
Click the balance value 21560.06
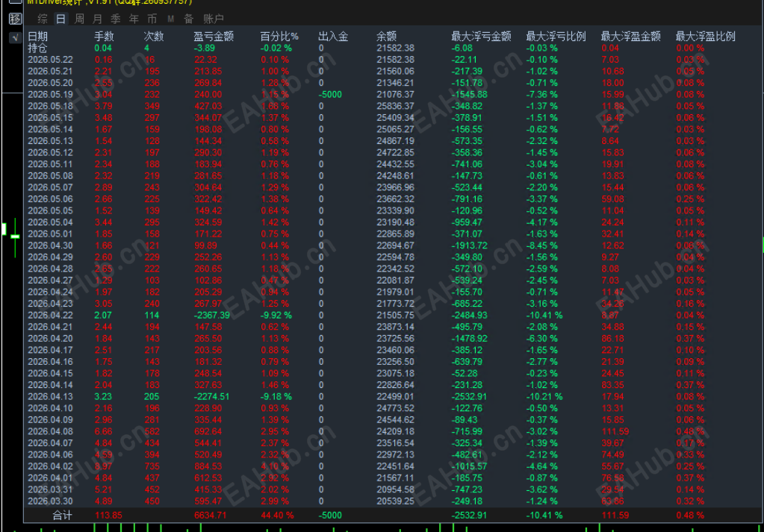tap(395, 72)
